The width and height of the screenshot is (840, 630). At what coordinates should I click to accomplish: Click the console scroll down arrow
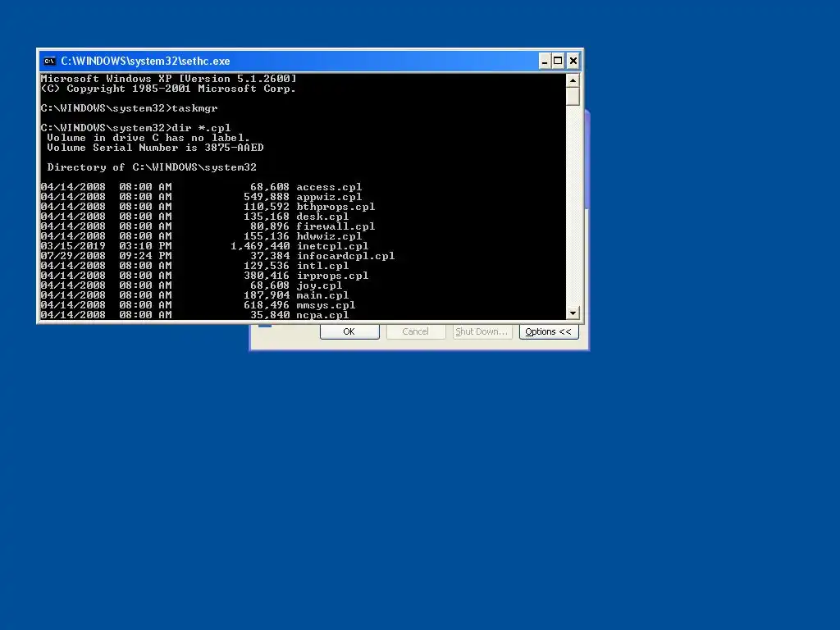click(573, 313)
